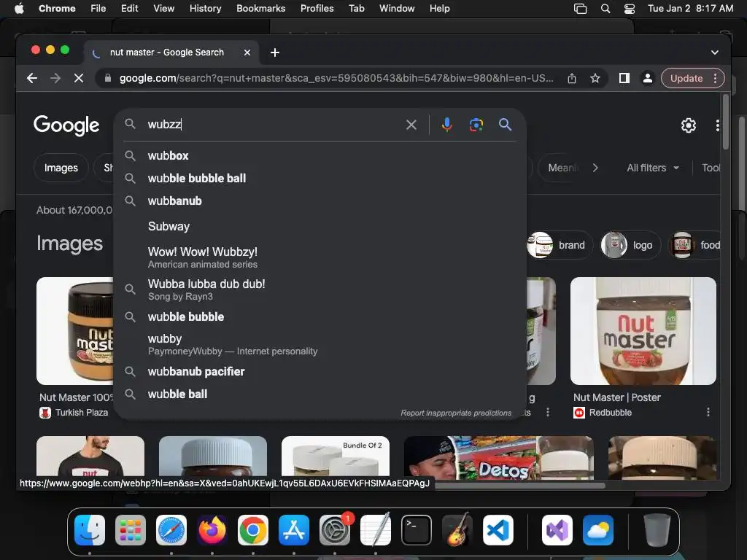Image resolution: width=747 pixels, height=560 pixels.
Task: Open Weather app in the dock
Action: pyautogui.click(x=598, y=530)
